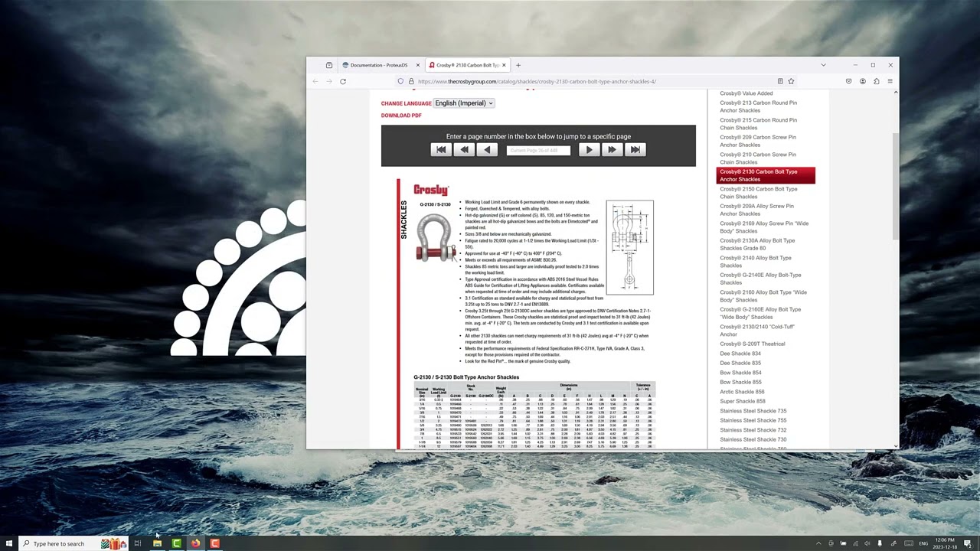The height and width of the screenshot is (551, 980).
Task: Go to next catalog page arrow
Action: click(589, 150)
